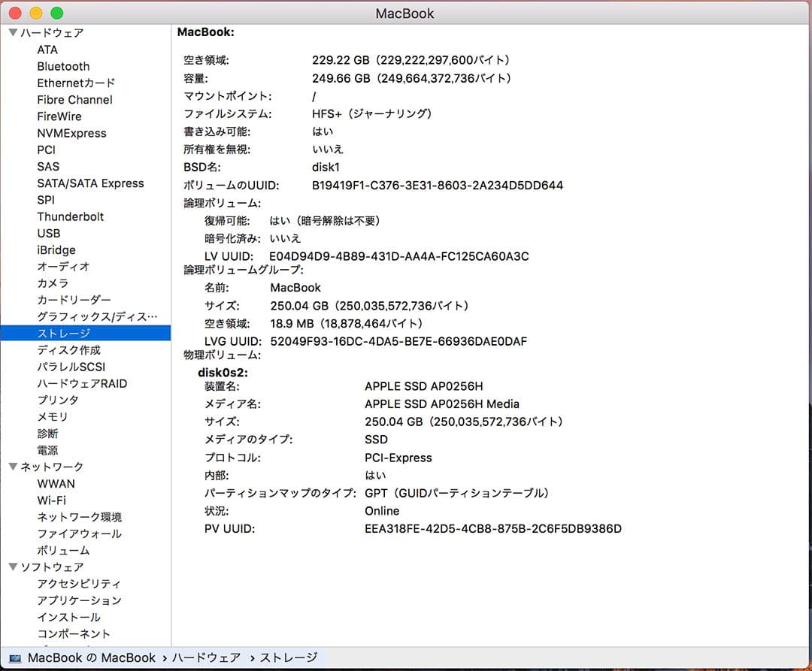Collapse the ハードウェア section triangle
812x671 pixels.
[x=13, y=32]
